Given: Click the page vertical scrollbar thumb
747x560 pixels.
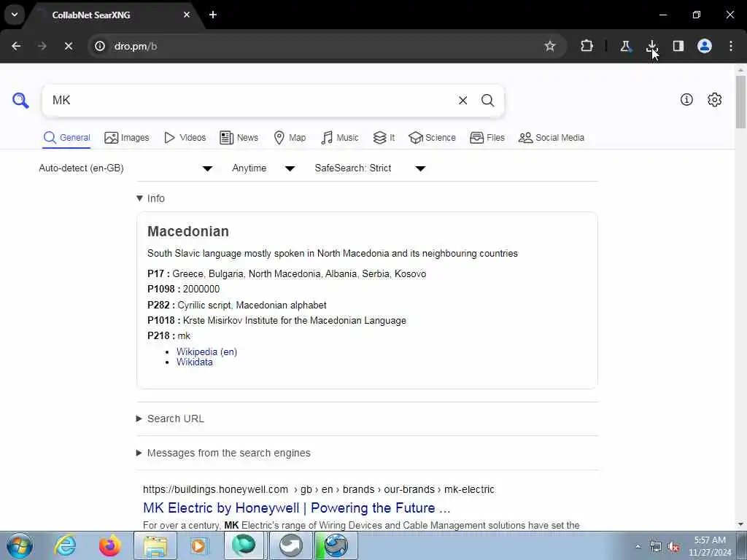Looking at the screenshot, I should point(740,101).
